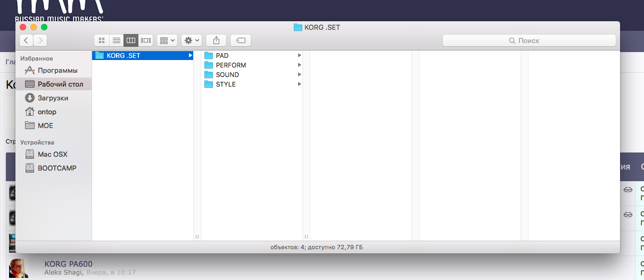The width and height of the screenshot is (644, 280).
Task: Click the PAD folder icon
Action: pos(208,55)
